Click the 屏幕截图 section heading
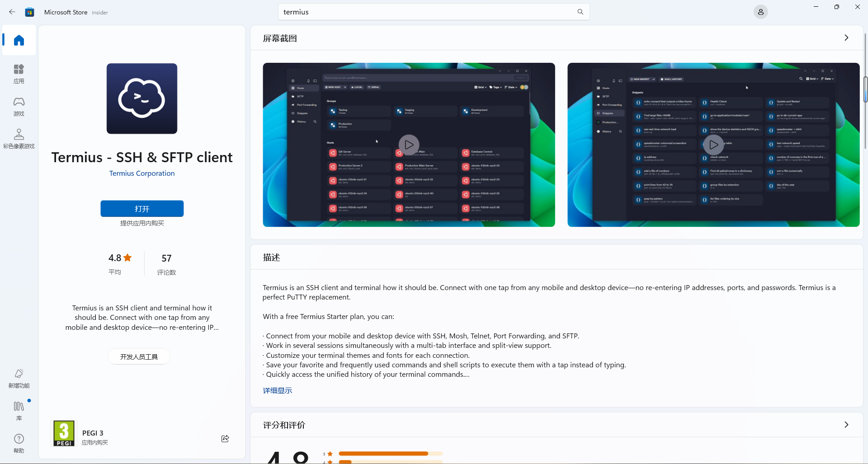 coord(280,38)
